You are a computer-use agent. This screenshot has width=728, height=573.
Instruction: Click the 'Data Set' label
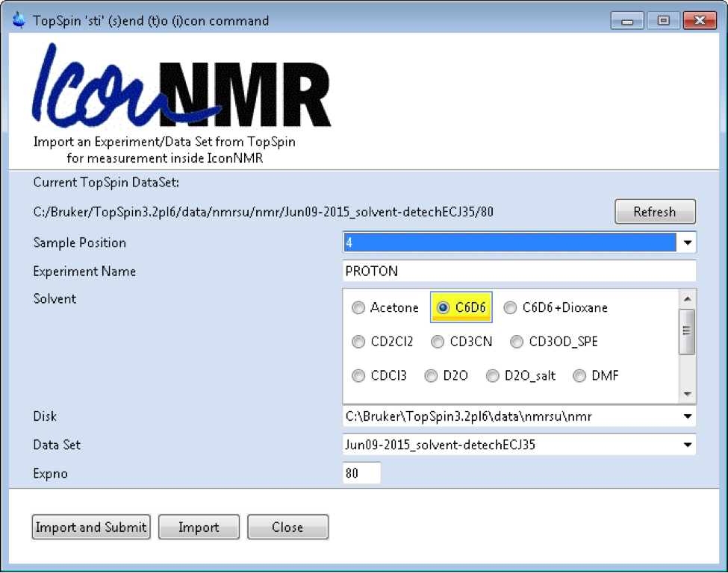[57, 445]
